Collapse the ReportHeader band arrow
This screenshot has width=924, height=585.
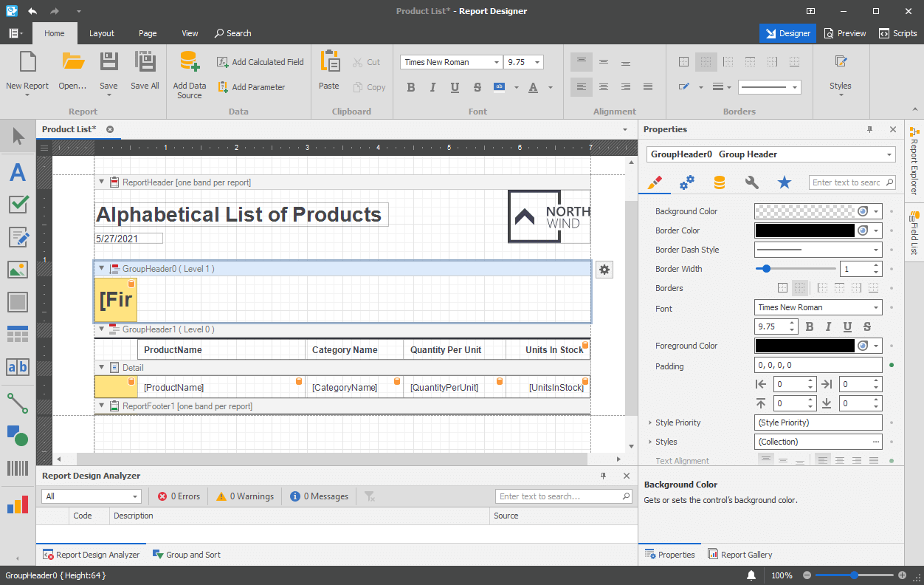click(x=101, y=182)
